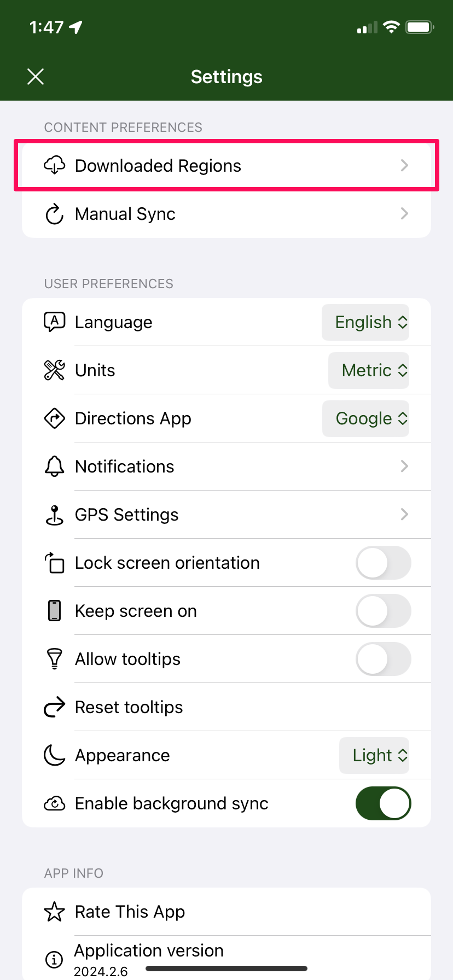This screenshot has height=980, width=453.
Task: Select Reset tooltips
Action: tap(226, 707)
